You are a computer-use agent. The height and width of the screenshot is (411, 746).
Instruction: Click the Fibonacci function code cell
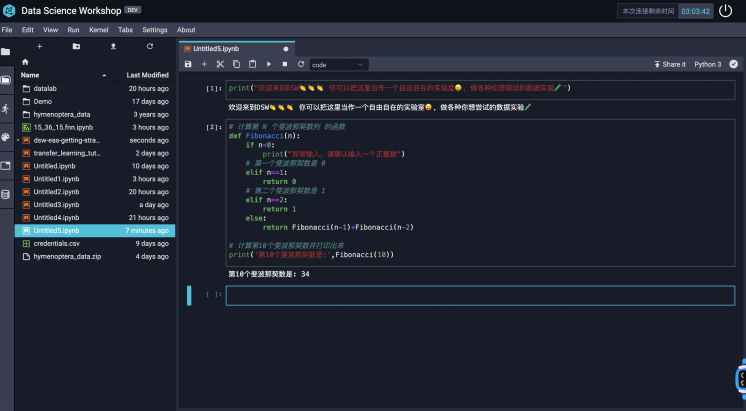pyautogui.click(x=480, y=193)
